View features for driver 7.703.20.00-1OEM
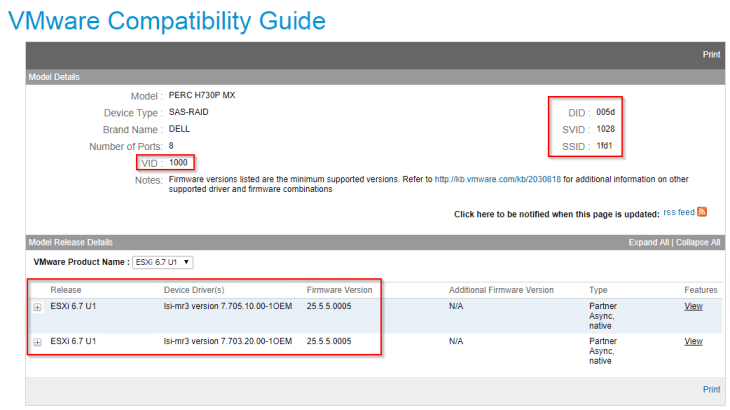The height and width of the screenshot is (410, 730). click(x=693, y=341)
